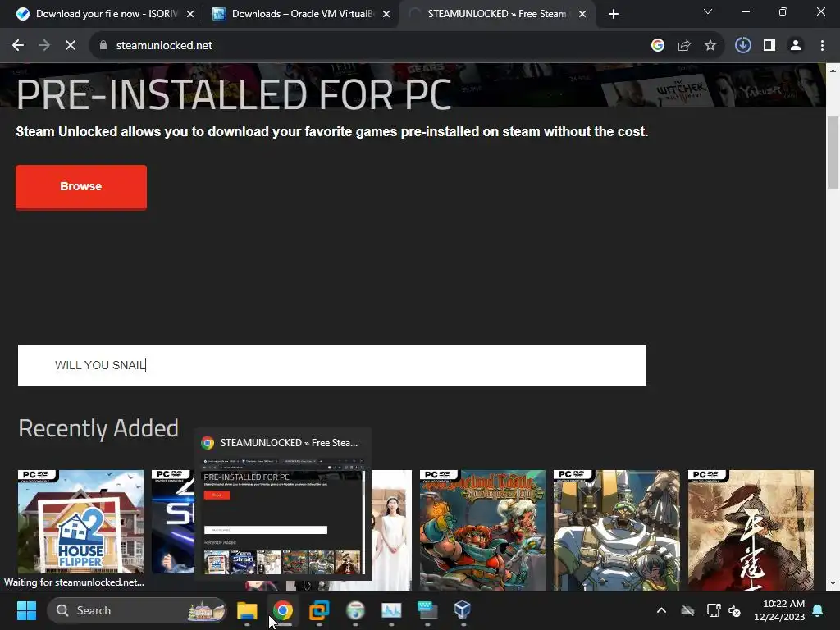Click the Recently Added heading
This screenshot has width=840, height=630.
98,428
